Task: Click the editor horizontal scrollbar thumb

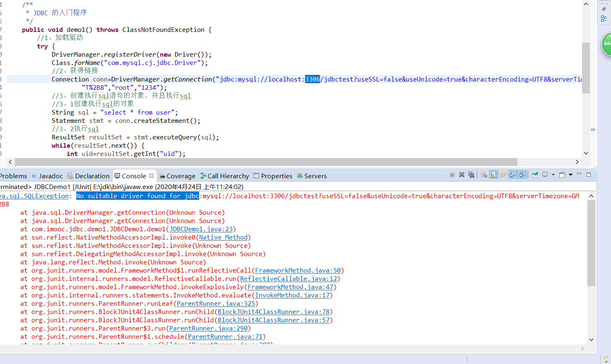Action: click(266, 162)
